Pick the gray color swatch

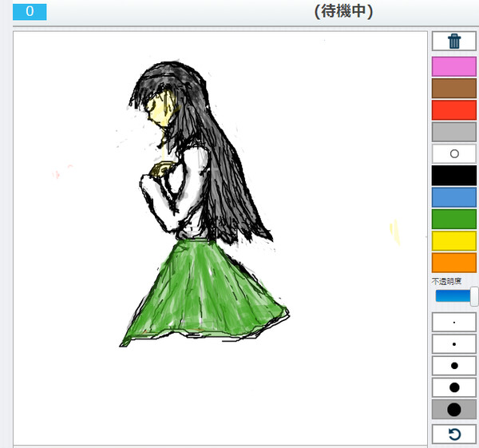click(x=454, y=132)
